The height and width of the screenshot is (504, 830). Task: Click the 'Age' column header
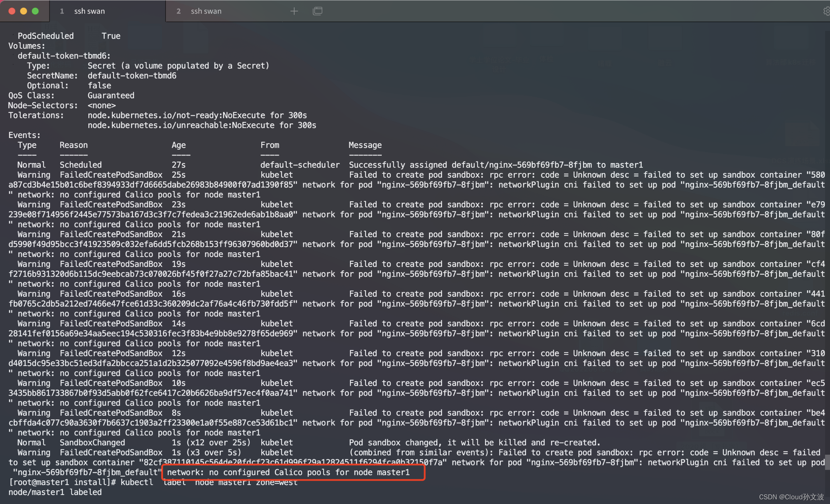[178, 145]
